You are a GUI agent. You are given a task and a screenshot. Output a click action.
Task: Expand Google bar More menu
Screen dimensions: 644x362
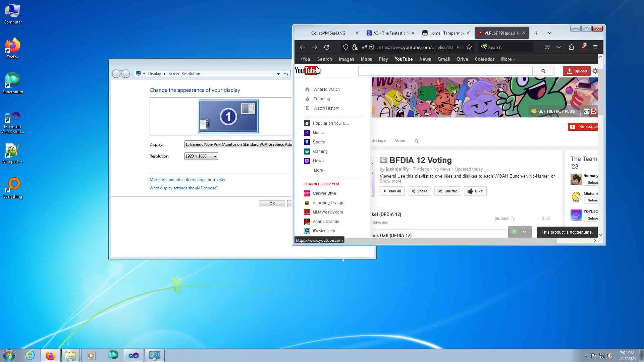(508, 59)
